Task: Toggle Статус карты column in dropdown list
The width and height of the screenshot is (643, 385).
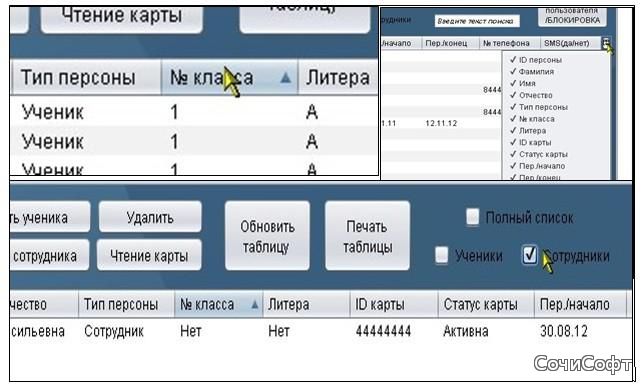Action: (x=539, y=154)
